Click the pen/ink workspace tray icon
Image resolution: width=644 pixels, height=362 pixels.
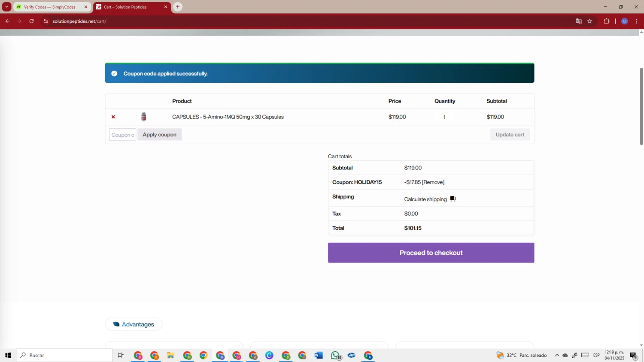(x=574, y=355)
